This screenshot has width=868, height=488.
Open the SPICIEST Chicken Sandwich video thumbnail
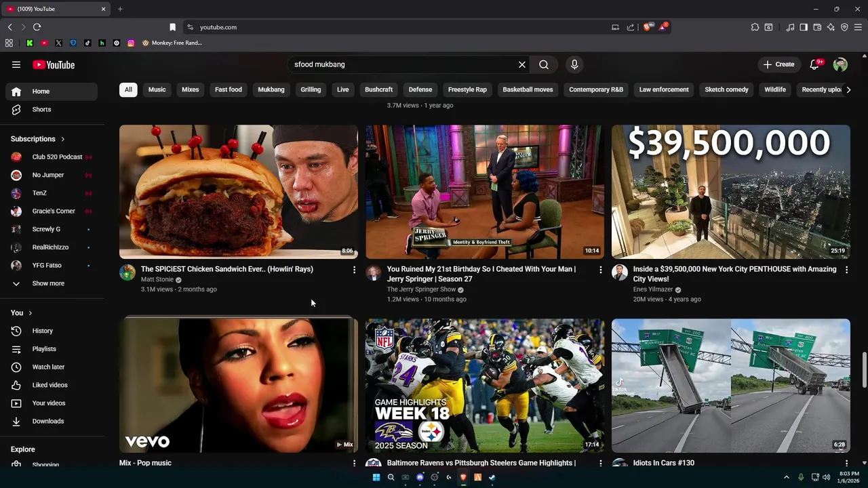239,192
